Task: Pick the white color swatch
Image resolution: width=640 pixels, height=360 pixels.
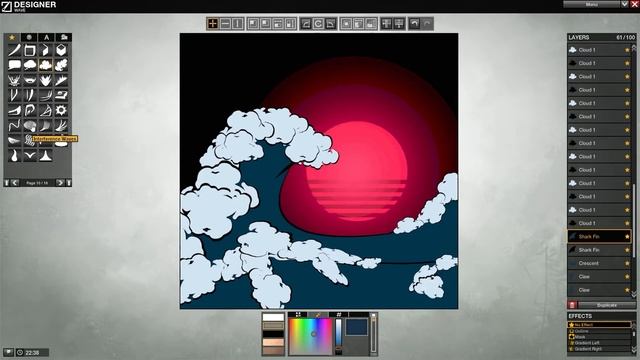Action: [273, 317]
